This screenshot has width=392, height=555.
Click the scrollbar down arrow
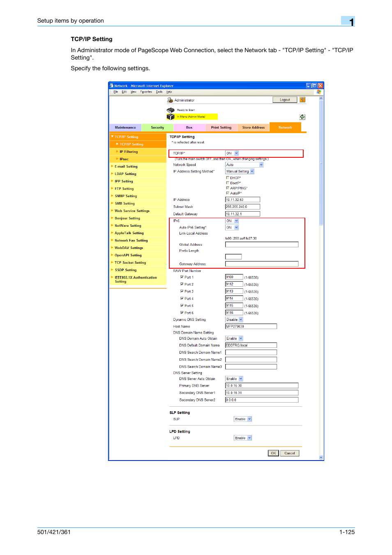[321, 457]
